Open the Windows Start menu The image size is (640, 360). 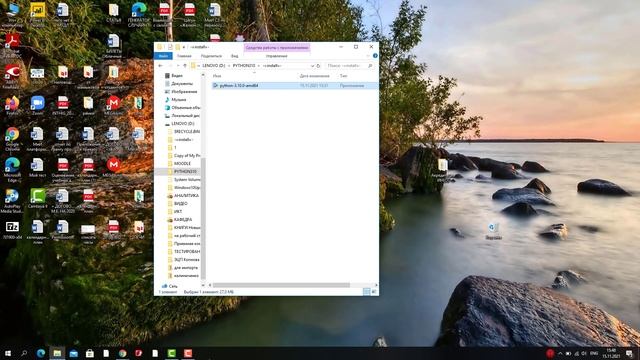(8, 353)
